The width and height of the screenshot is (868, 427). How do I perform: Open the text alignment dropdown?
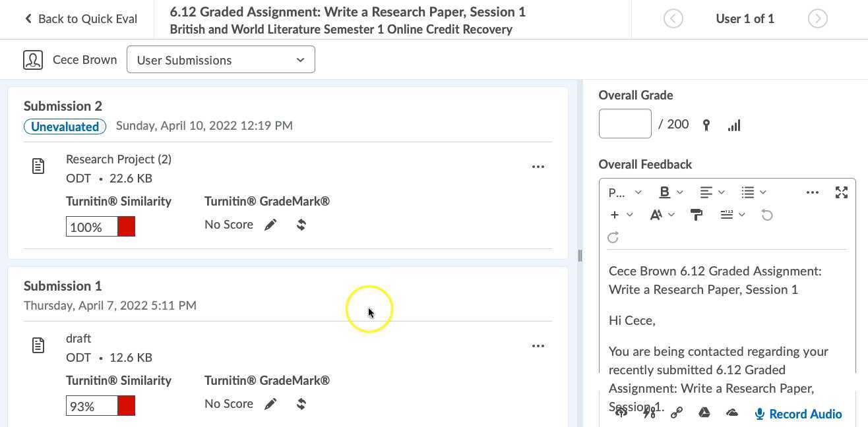tap(712, 192)
